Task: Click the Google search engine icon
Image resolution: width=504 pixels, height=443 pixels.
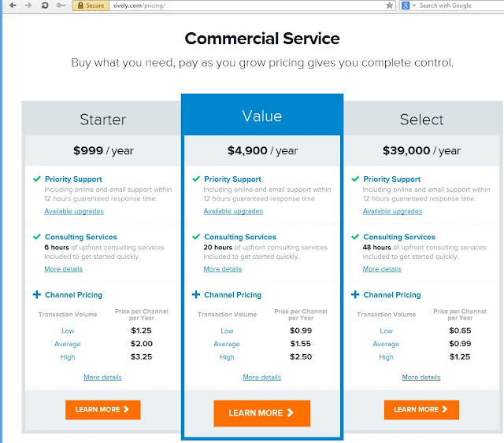Action: [x=405, y=6]
